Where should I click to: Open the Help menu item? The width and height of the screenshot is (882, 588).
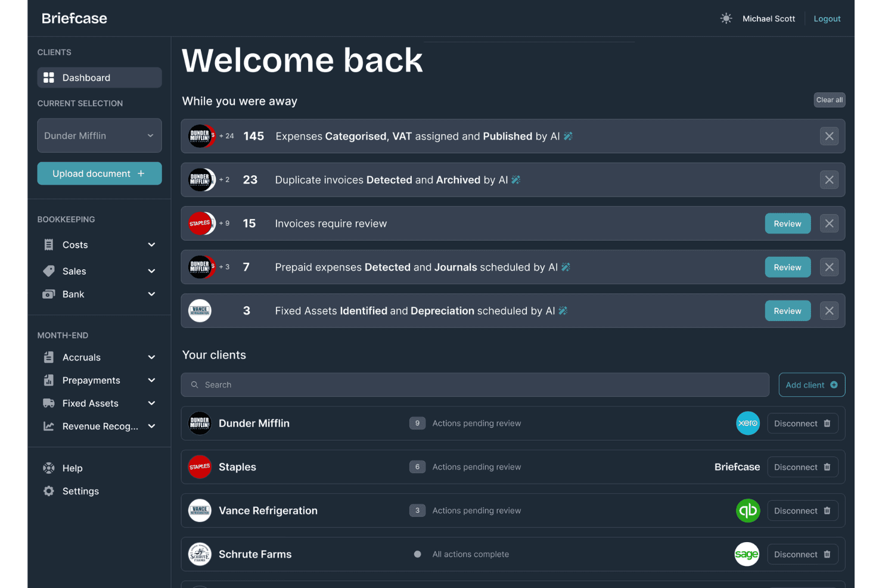pos(73,468)
